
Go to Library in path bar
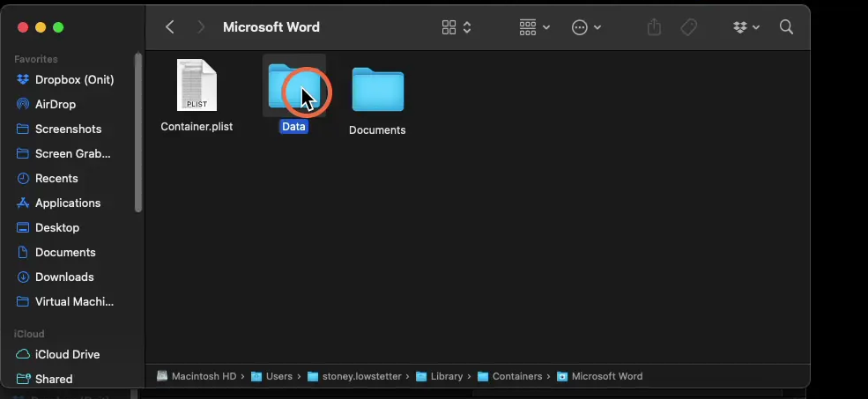coord(439,376)
